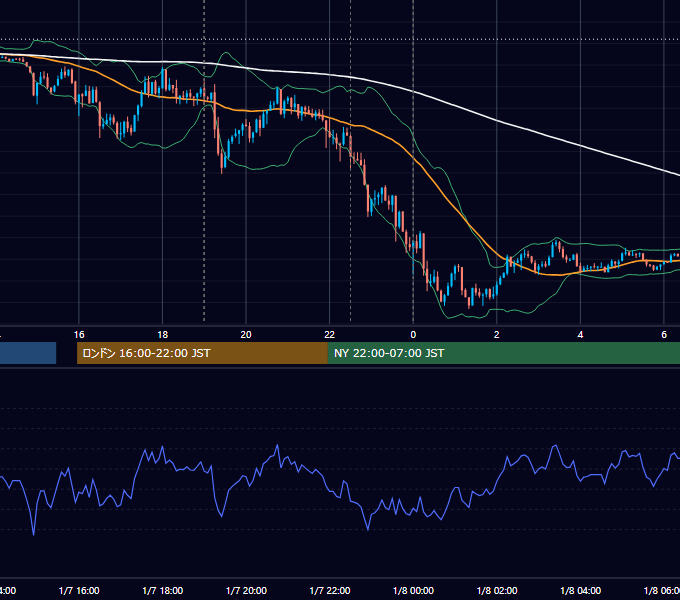Screen dimensions: 680x600
Task: Click the 1/7 16:00 bottom time label
Action: click(79, 590)
